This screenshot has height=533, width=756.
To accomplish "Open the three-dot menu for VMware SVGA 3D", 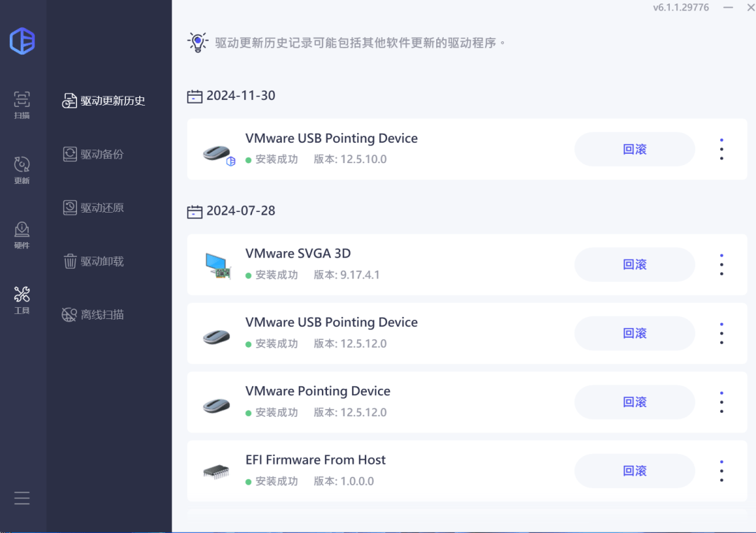I will click(x=722, y=264).
